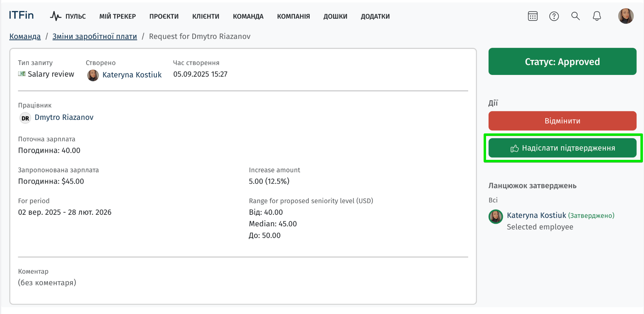Follow the Команда breadcrumb link
The width and height of the screenshot is (644, 314).
point(25,36)
